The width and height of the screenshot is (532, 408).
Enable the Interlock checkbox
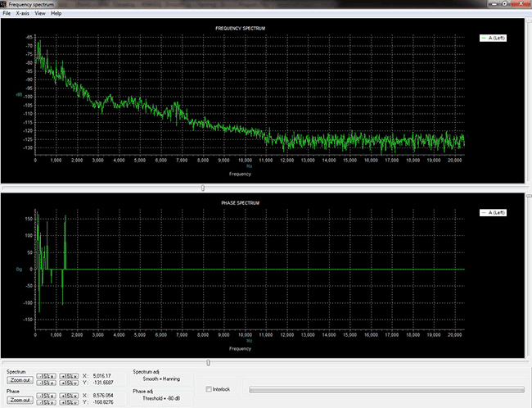pos(210,388)
